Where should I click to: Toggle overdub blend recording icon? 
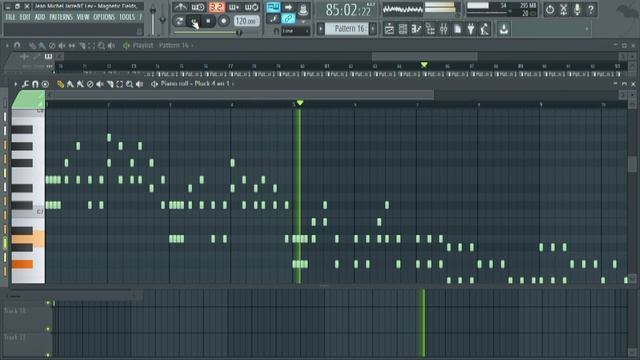(234, 7)
